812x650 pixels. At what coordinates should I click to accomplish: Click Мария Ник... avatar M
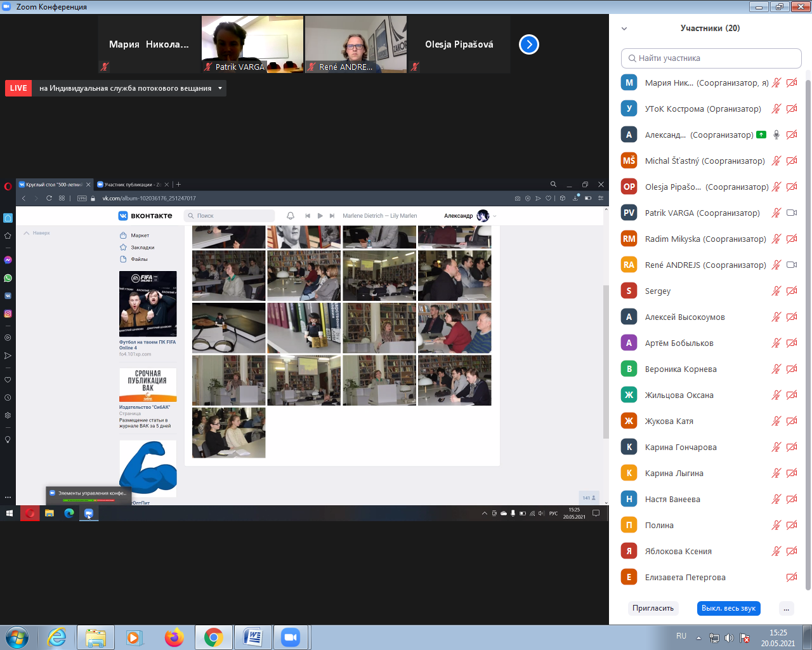pyautogui.click(x=629, y=83)
